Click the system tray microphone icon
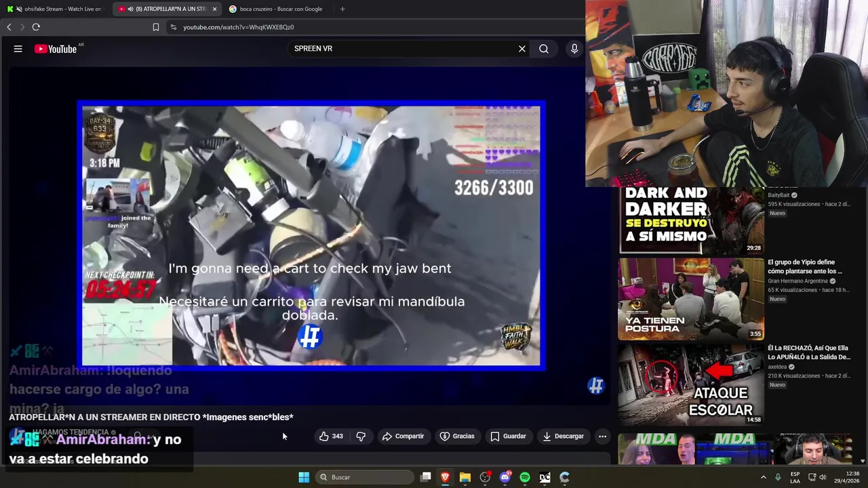The height and width of the screenshot is (488, 868). pyautogui.click(x=778, y=477)
